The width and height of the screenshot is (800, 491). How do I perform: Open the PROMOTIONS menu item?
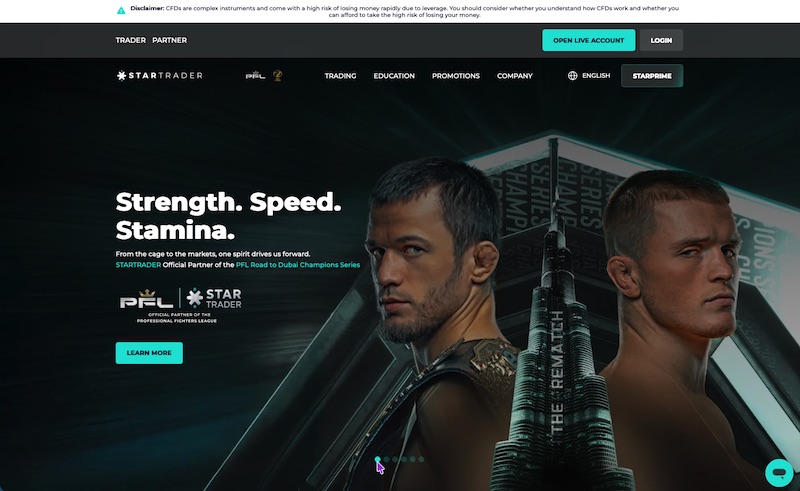(x=456, y=76)
